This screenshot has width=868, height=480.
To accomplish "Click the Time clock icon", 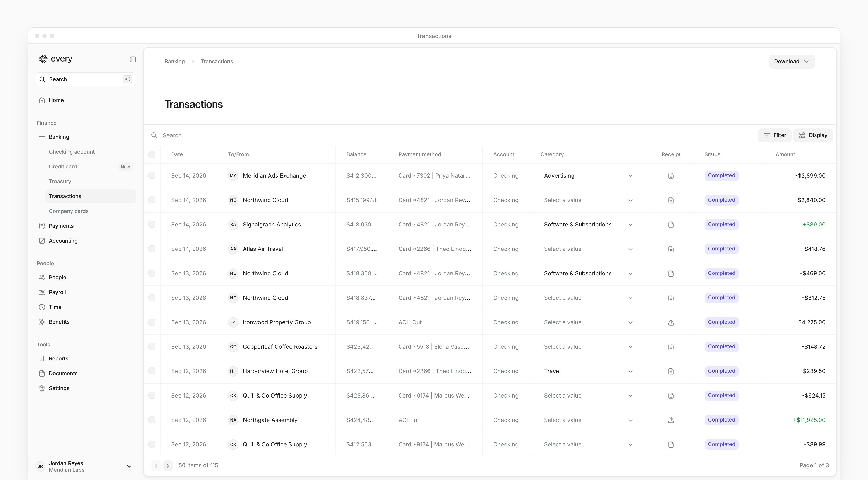I will (42, 307).
